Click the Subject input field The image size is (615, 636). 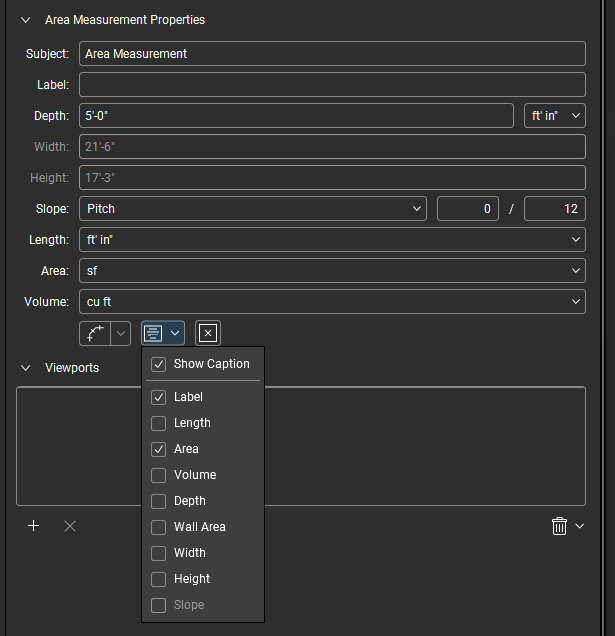coord(332,54)
